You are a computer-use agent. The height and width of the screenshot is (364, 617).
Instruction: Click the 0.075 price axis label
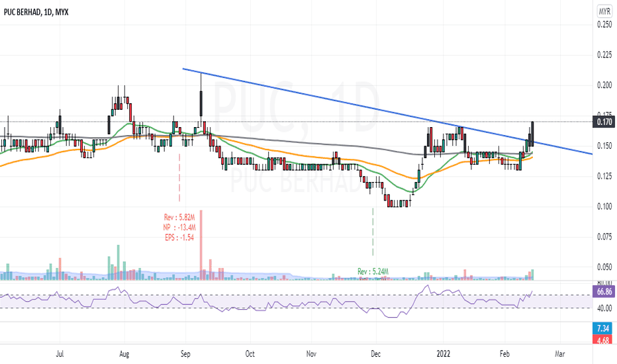coord(604,237)
